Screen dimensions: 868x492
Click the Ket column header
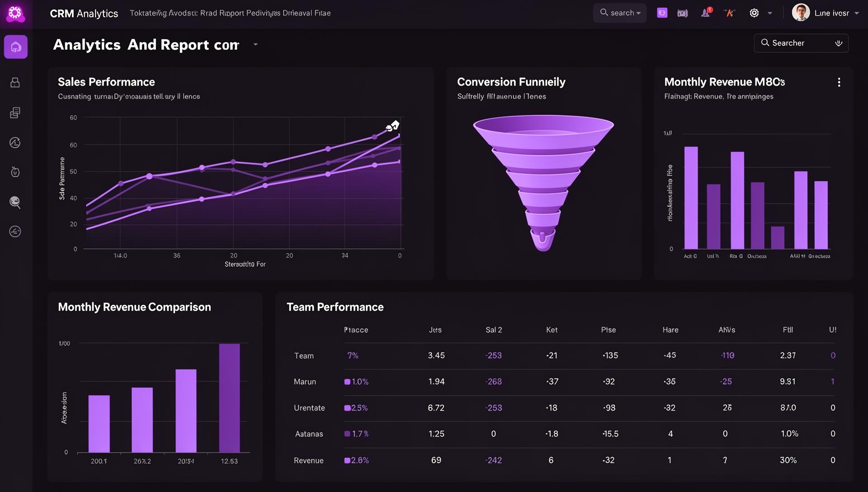coord(552,330)
